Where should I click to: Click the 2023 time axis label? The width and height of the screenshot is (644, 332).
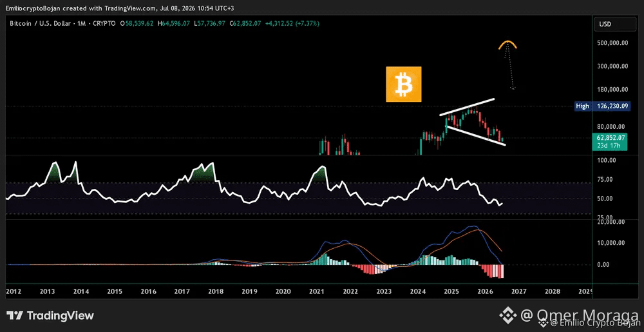click(x=384, y=291)
